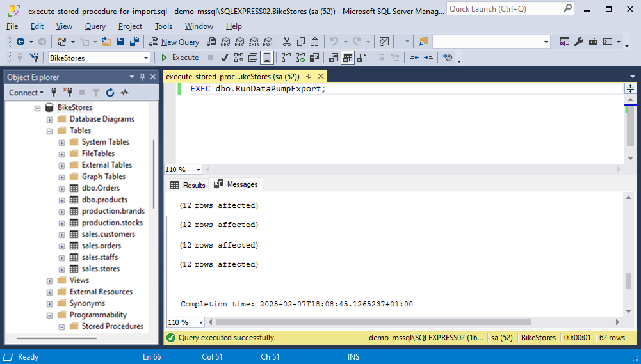
Task: Toggle the Specify Values for Template Parameters icon
Action: pyautogui.click(x=448, y=58)
